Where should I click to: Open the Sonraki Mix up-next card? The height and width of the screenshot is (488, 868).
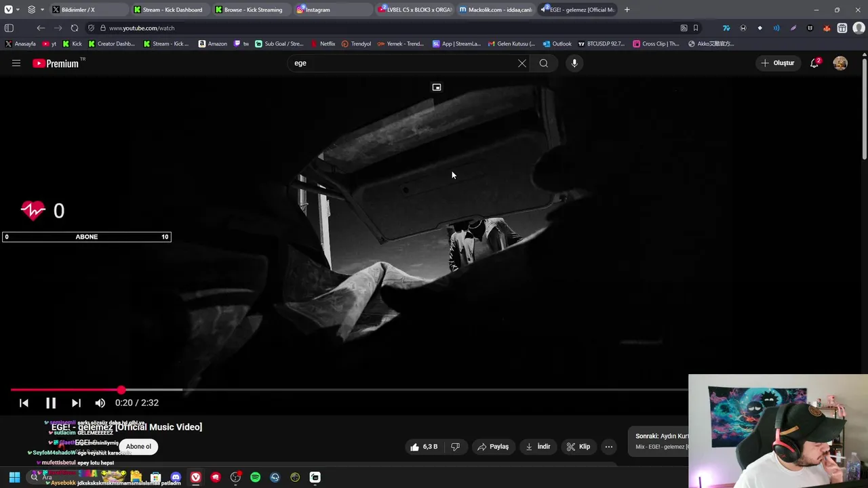(x=659, y=441)
